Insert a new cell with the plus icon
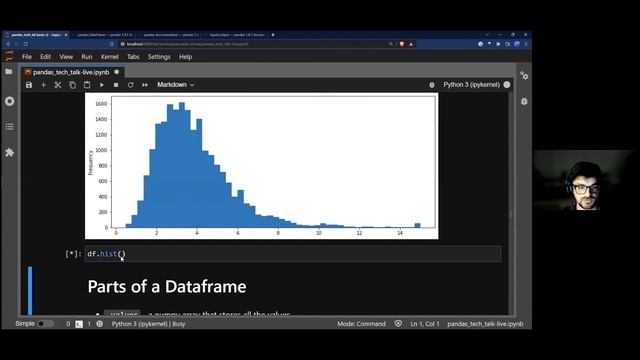640x360 pixels. point(43,85)
